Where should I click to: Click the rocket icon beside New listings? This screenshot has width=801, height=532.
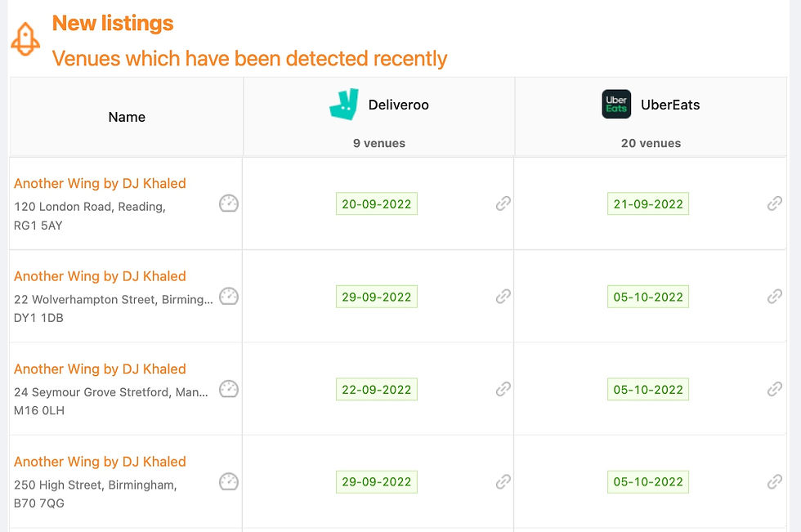[x=25, y=39]
